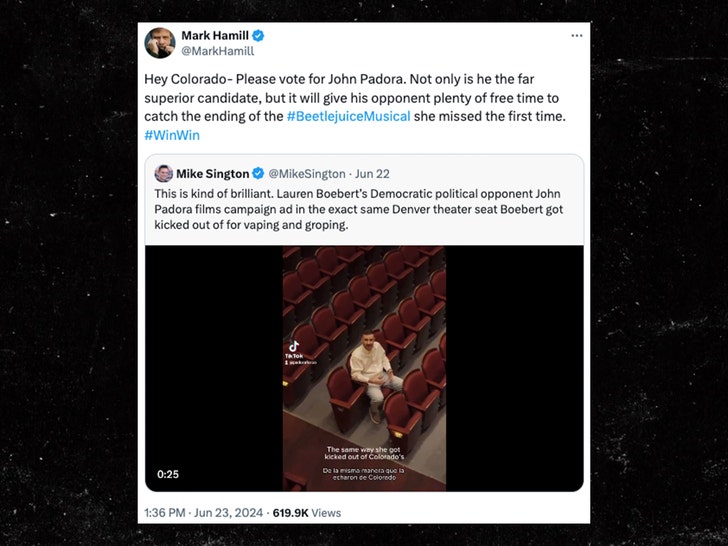Viewport: 728px width, 546px height.
Task: Click Mike Sington's small profile avatar
Action: (164, 173)
